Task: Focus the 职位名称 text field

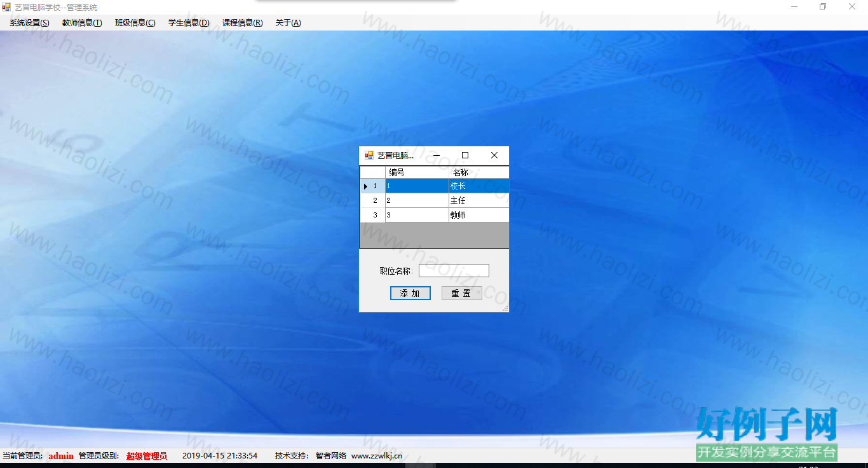Action: (454, 271)
